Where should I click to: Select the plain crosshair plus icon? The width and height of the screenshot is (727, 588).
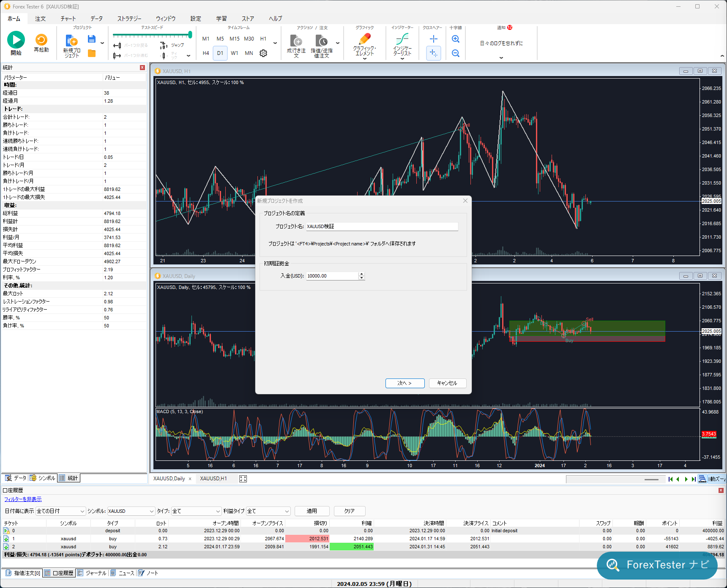point(434,39)
